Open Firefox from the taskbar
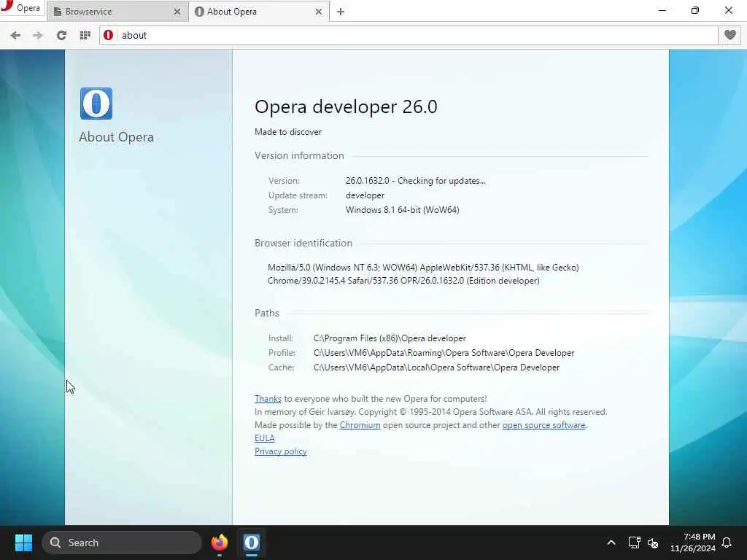The image size is (747, 560). 219,542
